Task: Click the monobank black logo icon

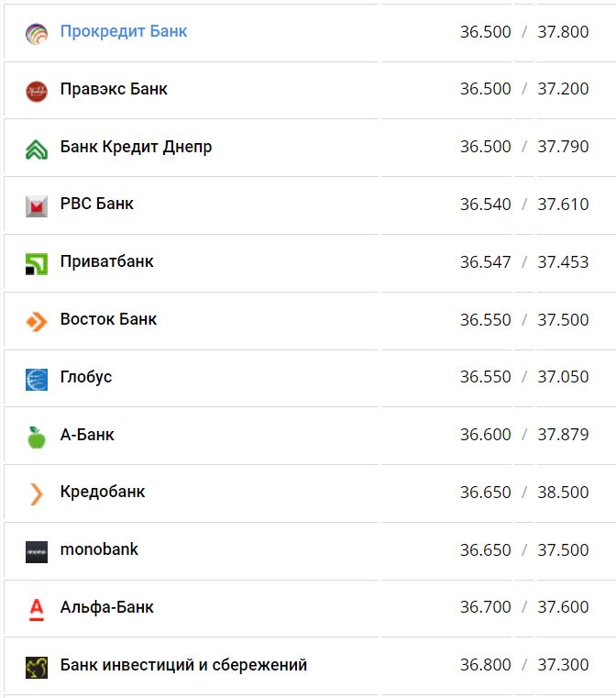Action: [37, 552]
